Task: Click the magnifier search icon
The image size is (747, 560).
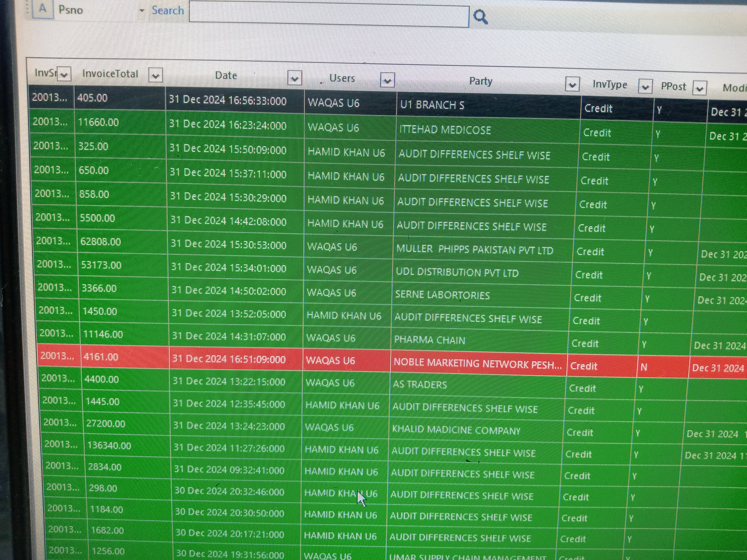Action: 480,17
